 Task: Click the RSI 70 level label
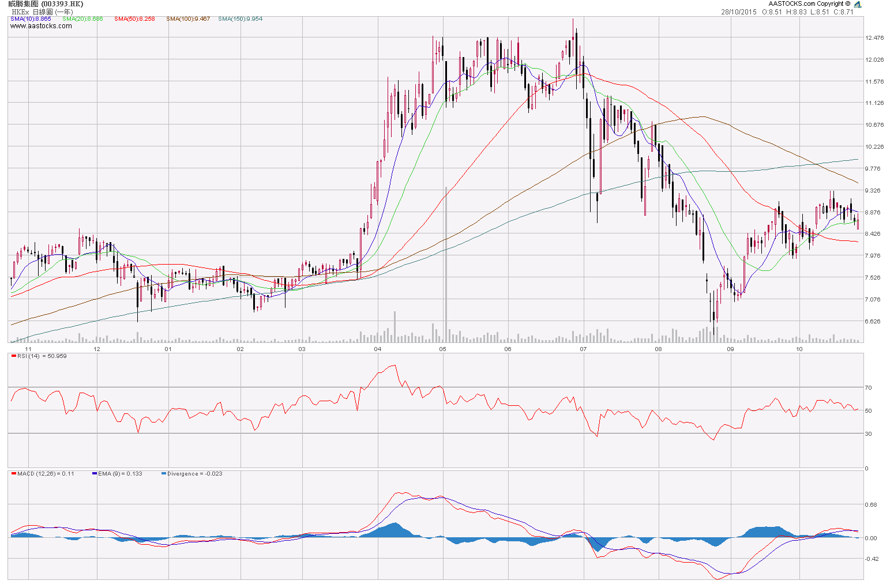point(869,388)
